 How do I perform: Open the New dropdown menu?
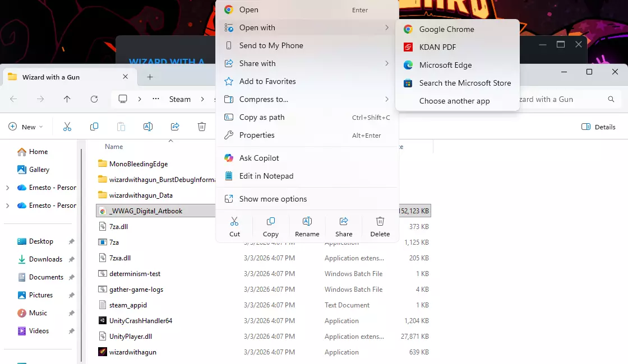click(26, 127)
